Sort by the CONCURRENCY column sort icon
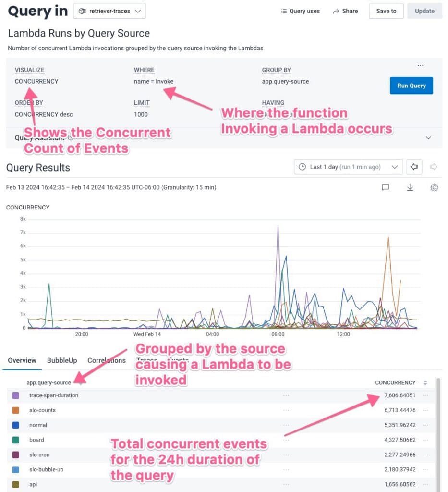 425,383
